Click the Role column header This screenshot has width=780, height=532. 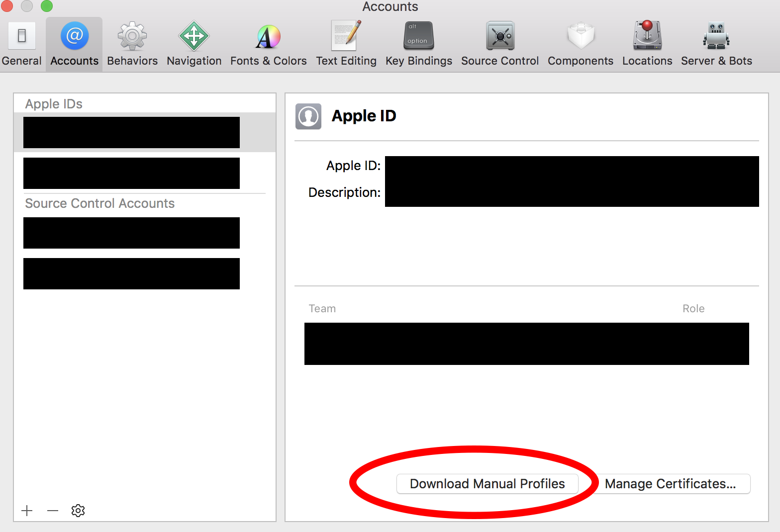point(693,309)
